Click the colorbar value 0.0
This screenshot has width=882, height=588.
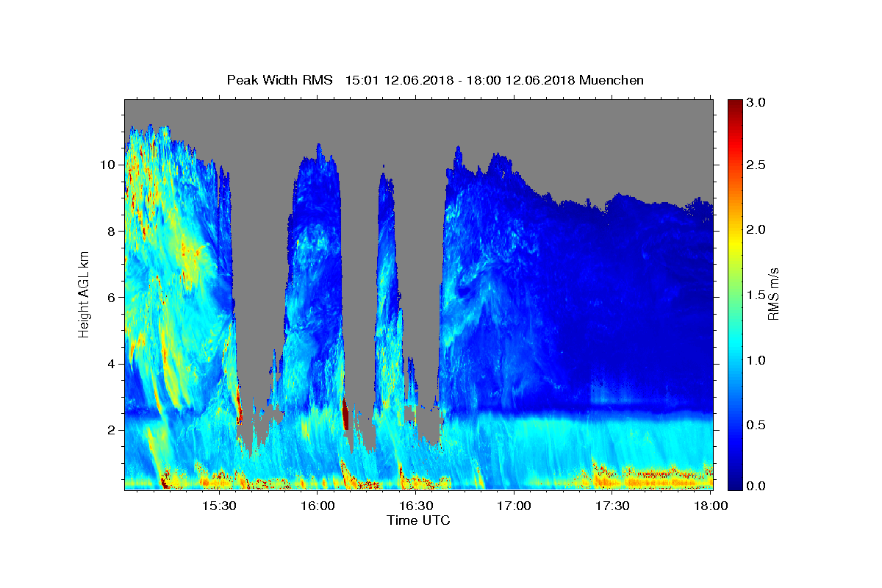point(756,486)
